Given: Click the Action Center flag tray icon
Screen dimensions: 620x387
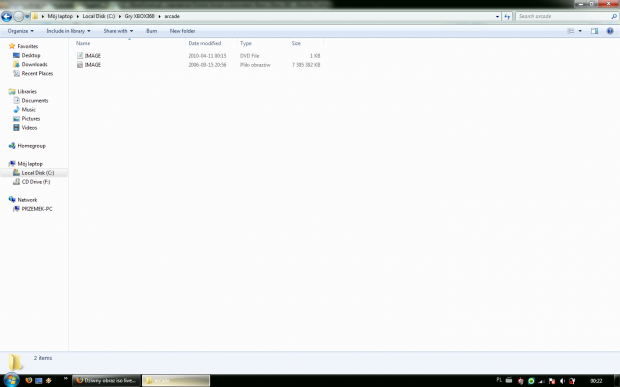Looking at the screenshot, I should pos(552,381).
